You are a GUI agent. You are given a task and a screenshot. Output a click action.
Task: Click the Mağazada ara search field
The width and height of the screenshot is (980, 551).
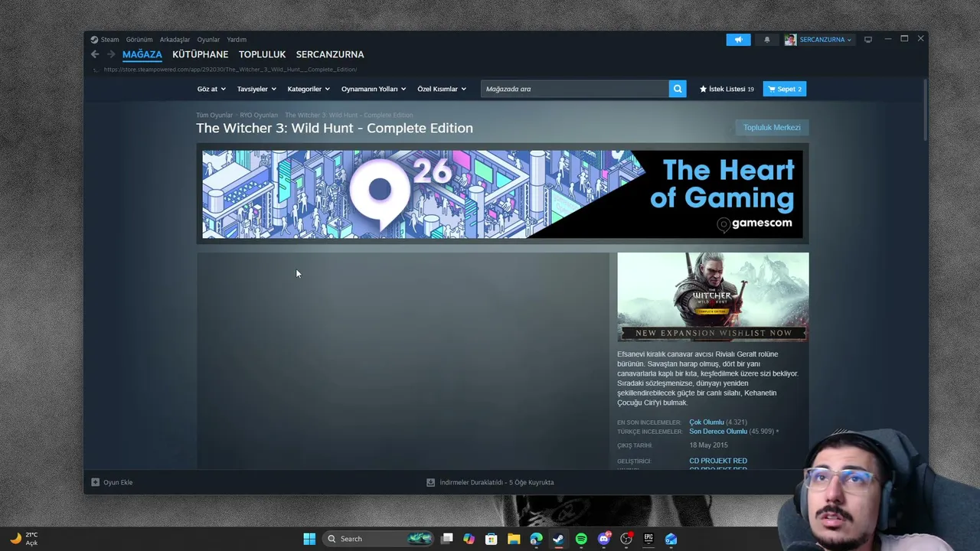click(x=575, y=89)
